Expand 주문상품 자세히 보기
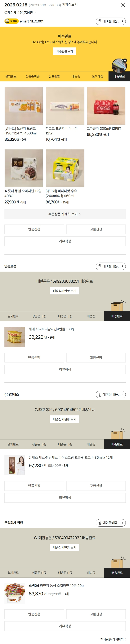 [x=65, y=214]
